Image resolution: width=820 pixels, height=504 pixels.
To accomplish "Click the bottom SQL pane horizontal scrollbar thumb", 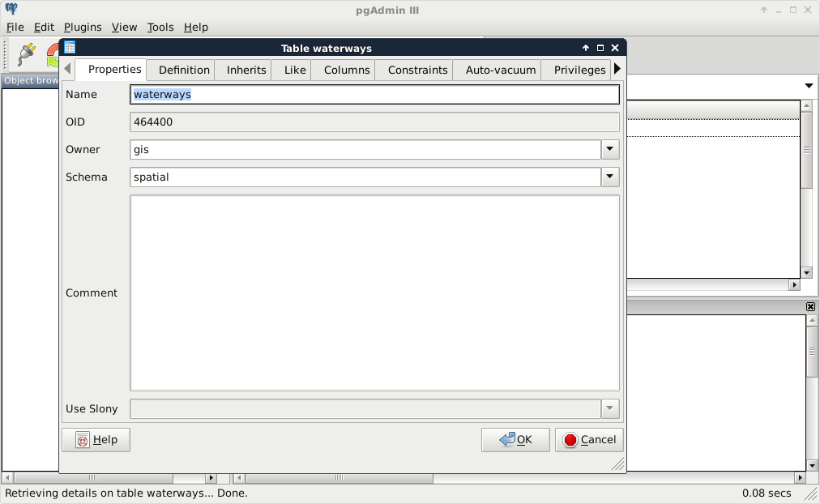I will [339, 478].
